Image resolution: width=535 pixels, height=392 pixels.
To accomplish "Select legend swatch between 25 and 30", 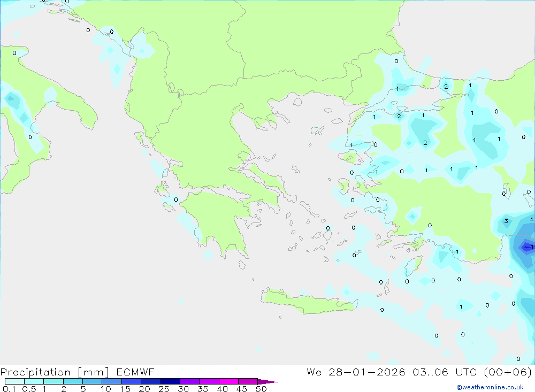I will (170, 381).
